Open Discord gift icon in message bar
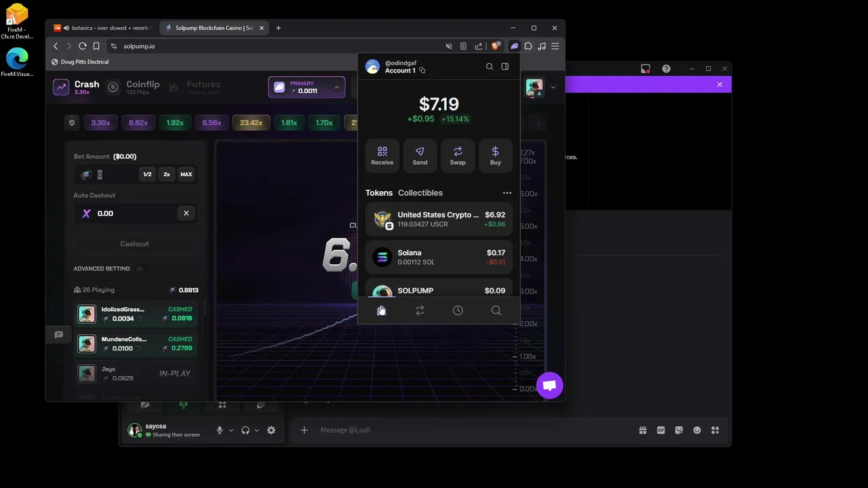868x488 pixels. (642, 430)
